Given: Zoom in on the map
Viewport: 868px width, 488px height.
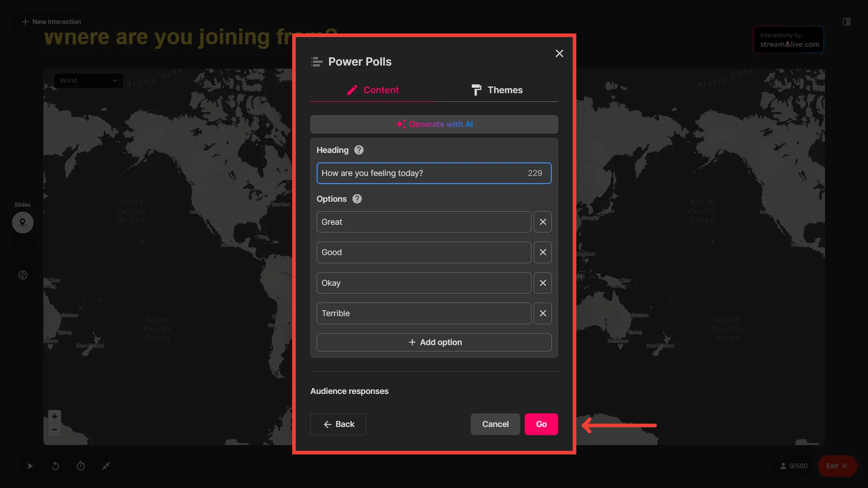Looking at the screenshot, I should (54, 417).
